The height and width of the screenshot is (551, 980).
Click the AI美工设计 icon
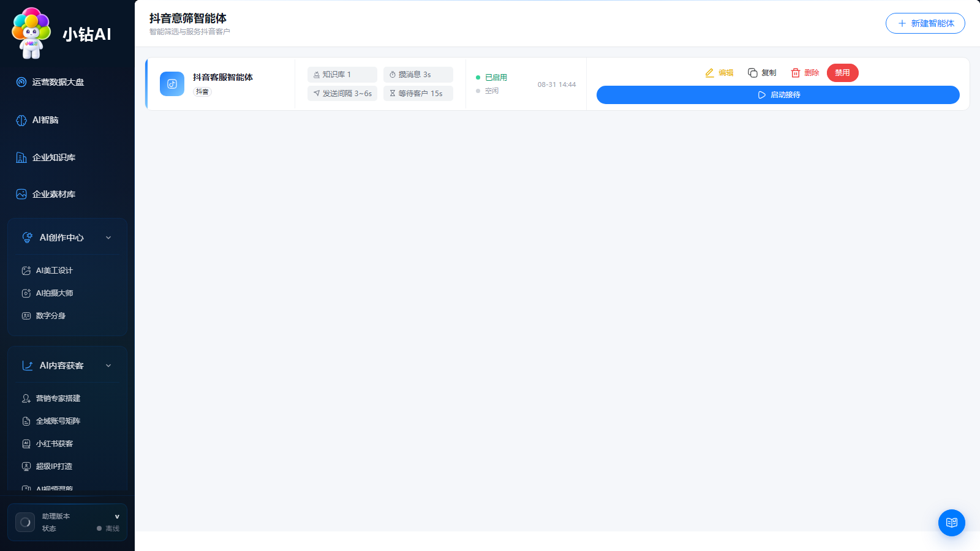[x=26, y=271]
